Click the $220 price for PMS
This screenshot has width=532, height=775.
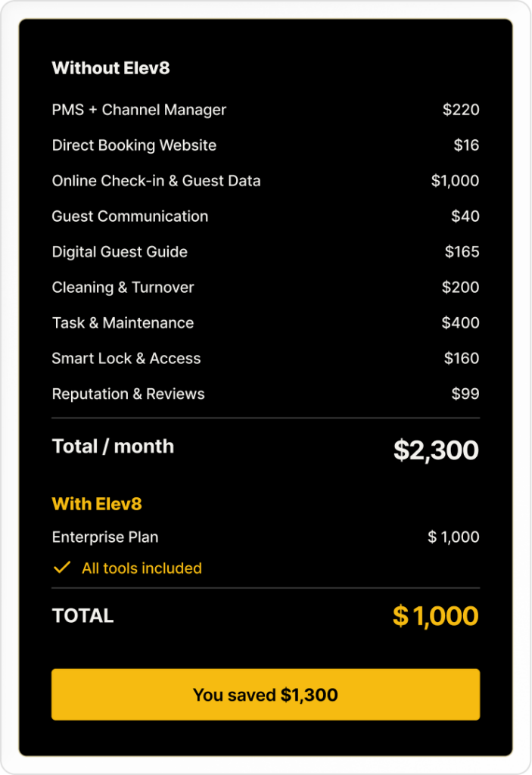(461, 110)
